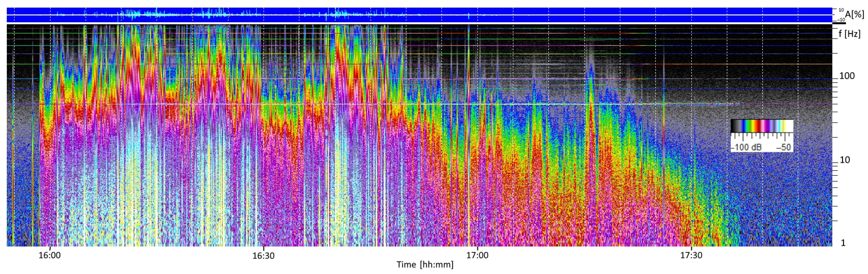
Task: Click the color scale gradient bar in legend
Action: (x=761, y=126)
